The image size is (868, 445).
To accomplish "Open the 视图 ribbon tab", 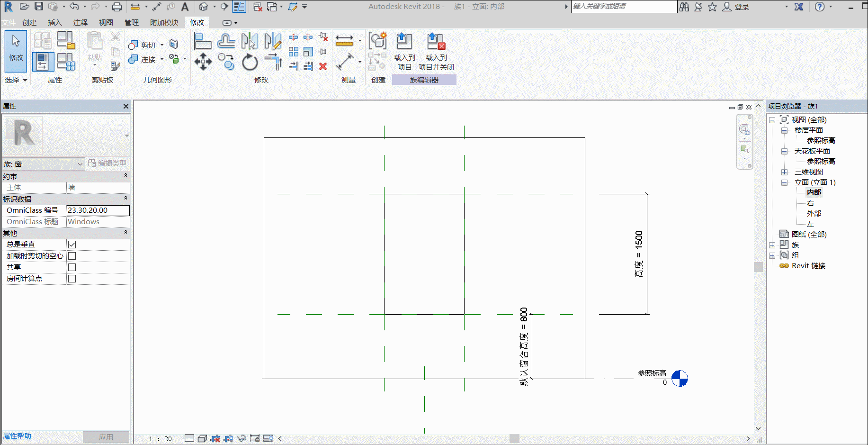I will click(106, 22).
